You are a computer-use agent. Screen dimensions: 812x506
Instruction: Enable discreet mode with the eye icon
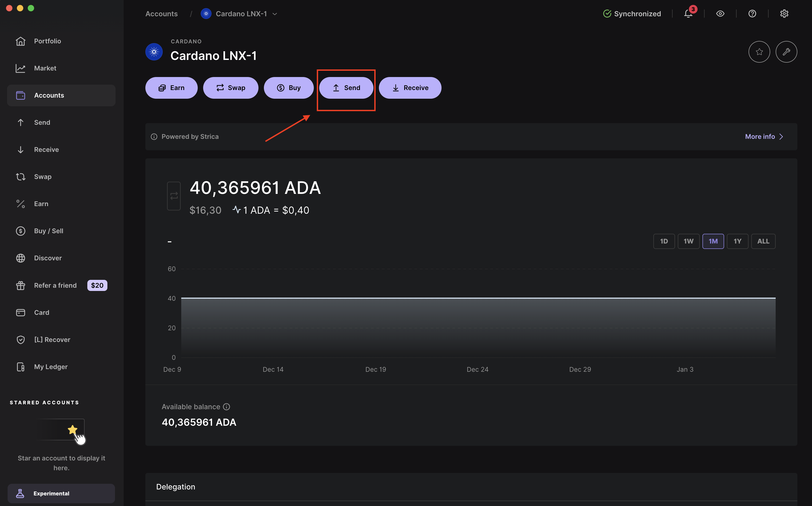[x=720, y=13]
